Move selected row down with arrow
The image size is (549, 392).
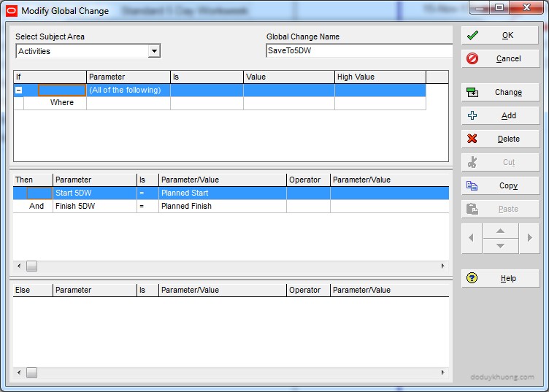click(x=500, y=246)
